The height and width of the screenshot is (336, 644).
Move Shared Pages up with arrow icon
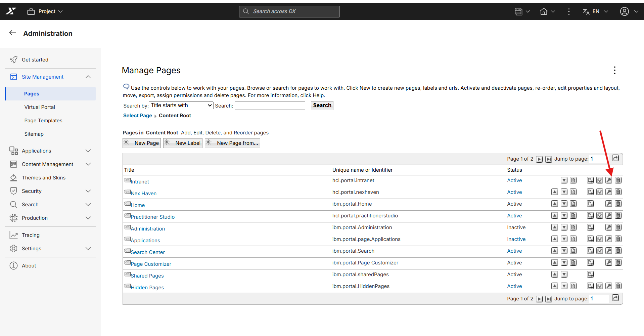[555, 275]
